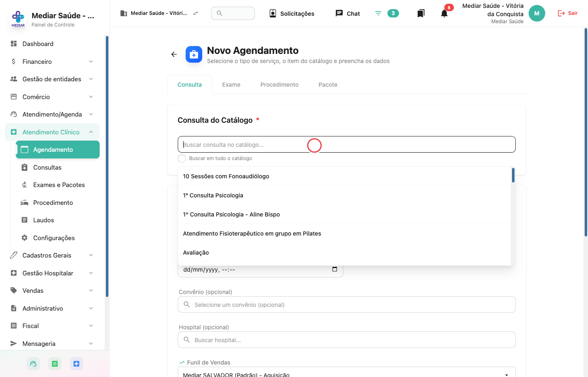Click the blue plus icon at sidebar bottom
The width and height of the screenshot is (588, 377).
76,364
